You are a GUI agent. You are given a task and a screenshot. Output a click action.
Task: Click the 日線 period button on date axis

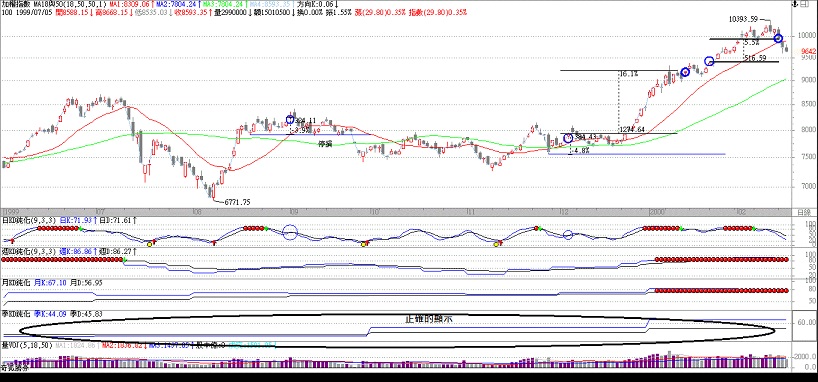coord(804,212)
